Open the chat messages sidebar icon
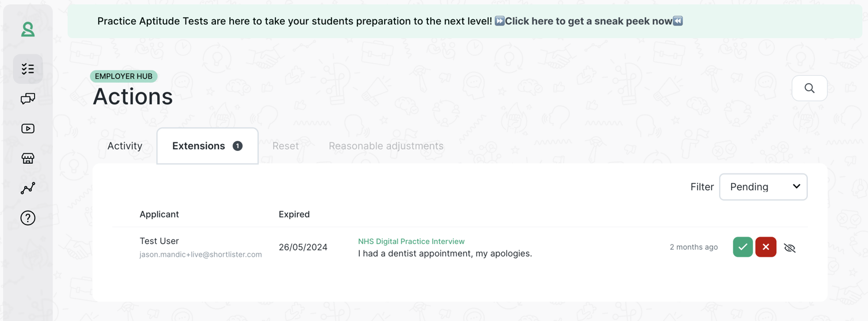868x321 pixels. 28,99
